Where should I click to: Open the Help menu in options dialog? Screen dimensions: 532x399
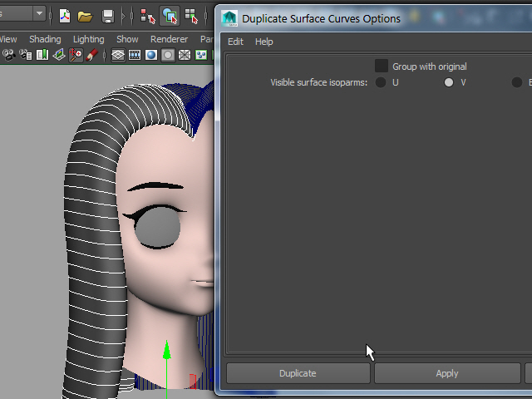point(264,42)
